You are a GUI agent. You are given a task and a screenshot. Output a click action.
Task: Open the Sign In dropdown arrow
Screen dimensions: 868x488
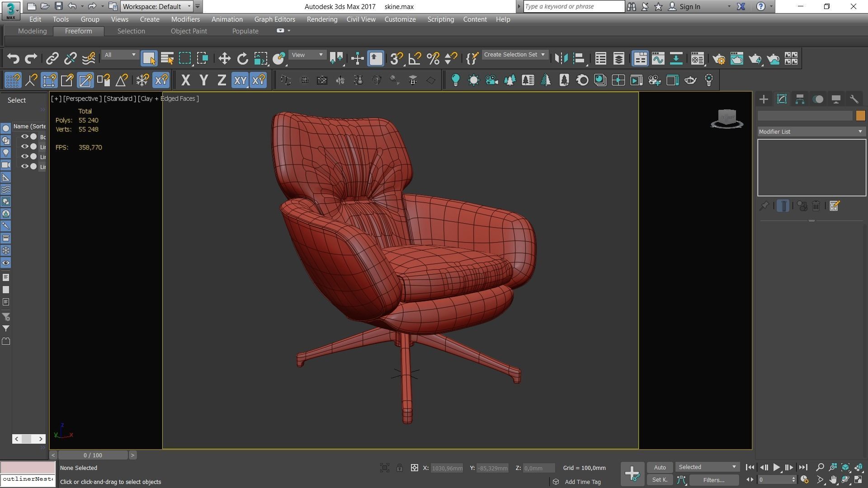tap(729, 6)
